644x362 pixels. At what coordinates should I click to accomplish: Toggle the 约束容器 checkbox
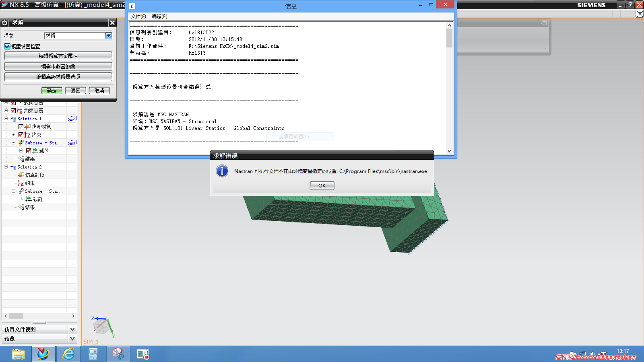point(13,111)
